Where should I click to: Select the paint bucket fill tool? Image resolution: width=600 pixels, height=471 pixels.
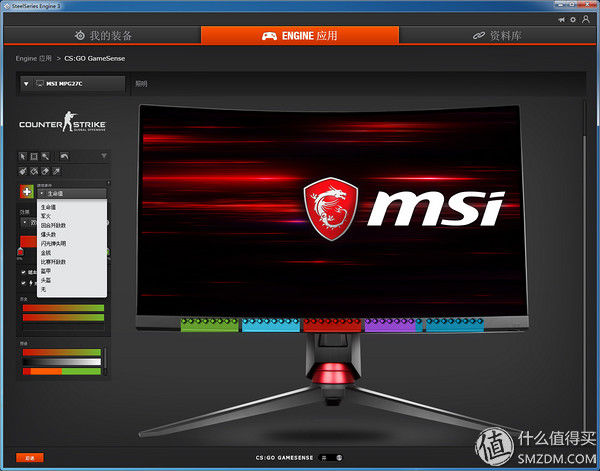tap(34, 171)
